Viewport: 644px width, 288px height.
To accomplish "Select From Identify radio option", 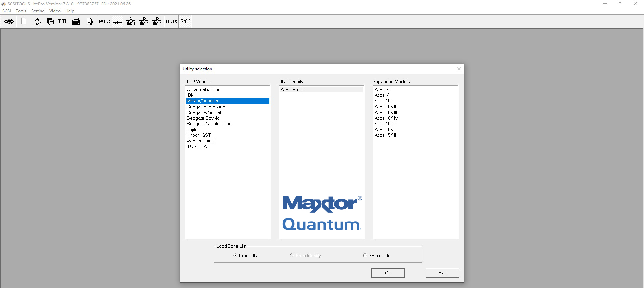I will tap(305, 255).
